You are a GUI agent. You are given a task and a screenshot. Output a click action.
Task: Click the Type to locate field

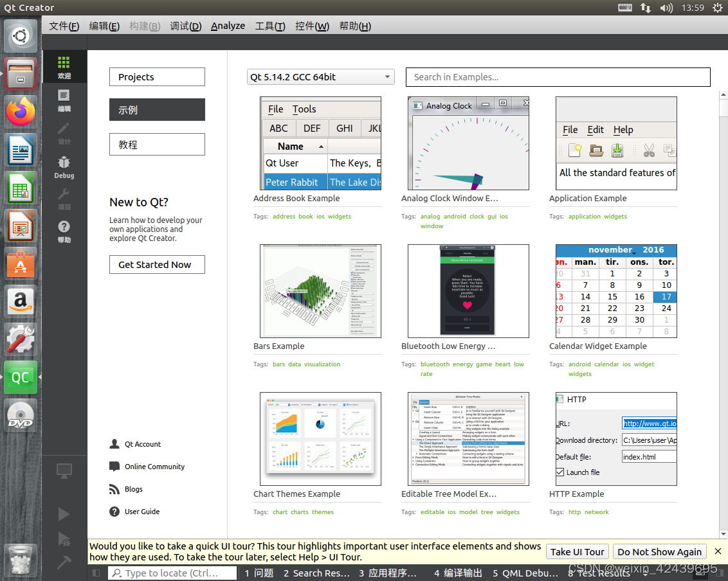coord(172,573)
